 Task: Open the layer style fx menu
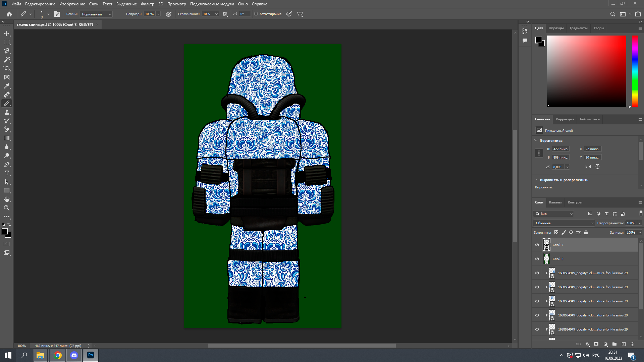tap(587, 344)
